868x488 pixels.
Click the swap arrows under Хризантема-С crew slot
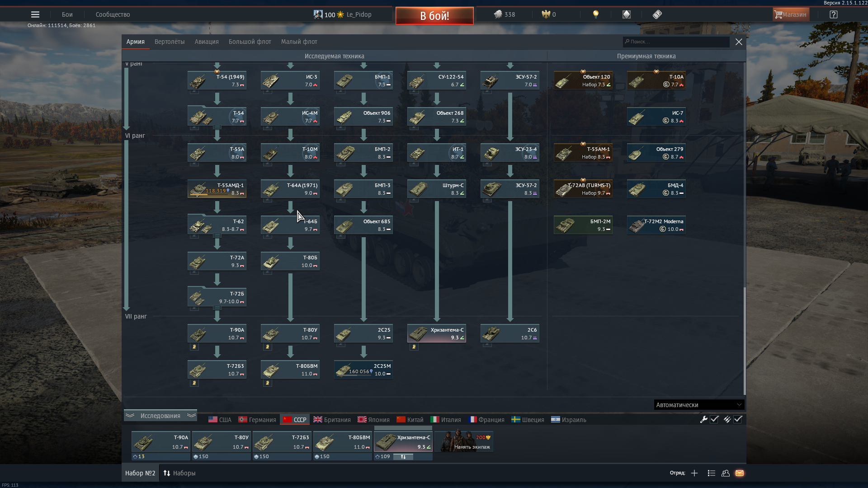coord(403,457)
